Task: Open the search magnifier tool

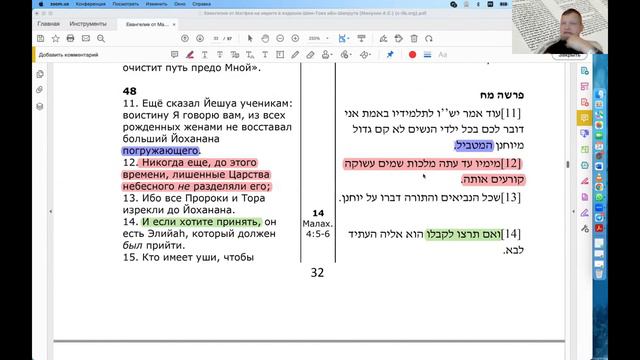Action: click(101, 38)
